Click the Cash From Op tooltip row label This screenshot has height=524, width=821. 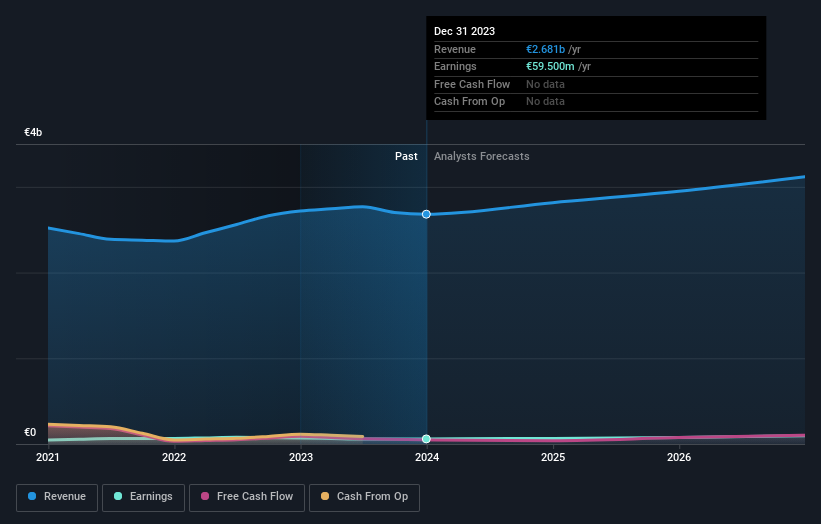click(x=470, y=102)
